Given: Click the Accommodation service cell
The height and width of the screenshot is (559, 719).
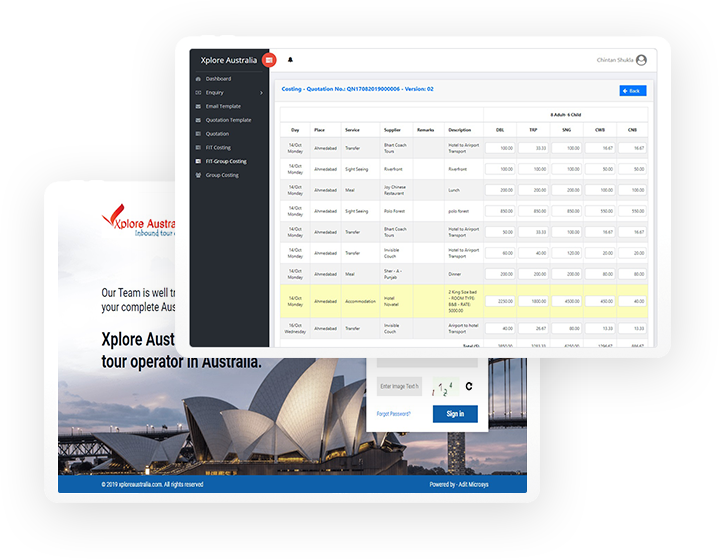Looking at the screenshot, I should click(x=360, y=302).
